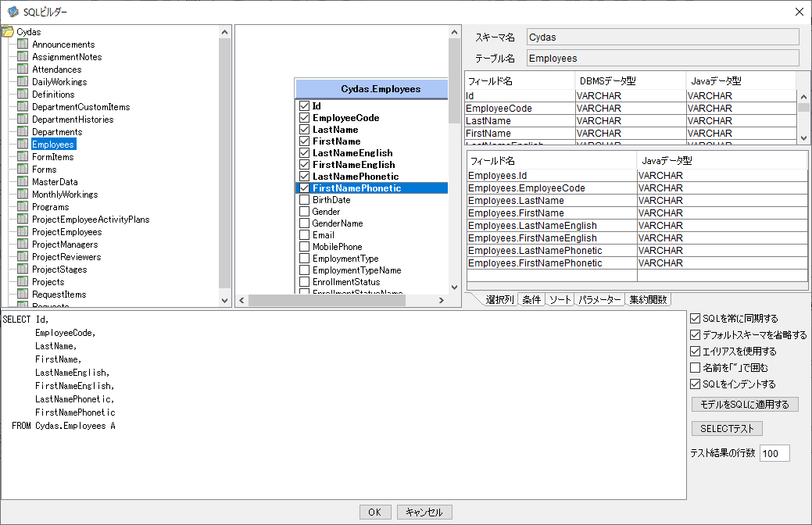Click the MonthlyWorkings table icon
The height and width of the screenshot is (525, 812).
(23, 194)
